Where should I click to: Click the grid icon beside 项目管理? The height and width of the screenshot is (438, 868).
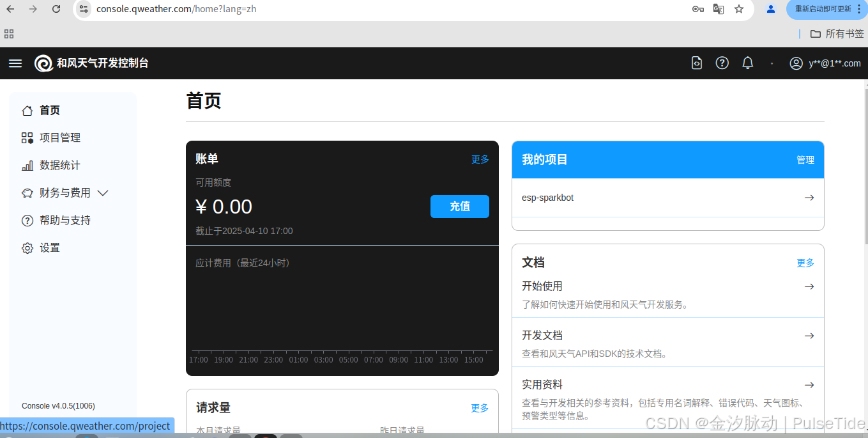(27, 138)
